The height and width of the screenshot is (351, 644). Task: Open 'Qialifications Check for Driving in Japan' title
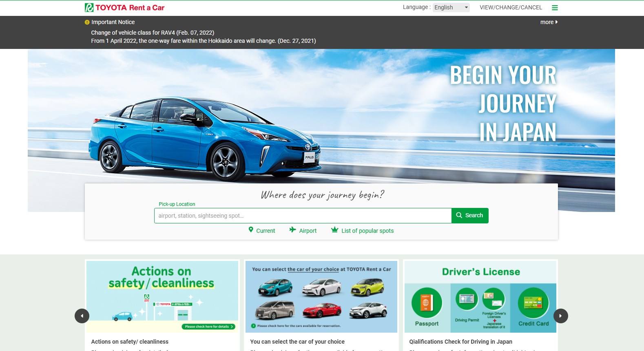[461, 342]
